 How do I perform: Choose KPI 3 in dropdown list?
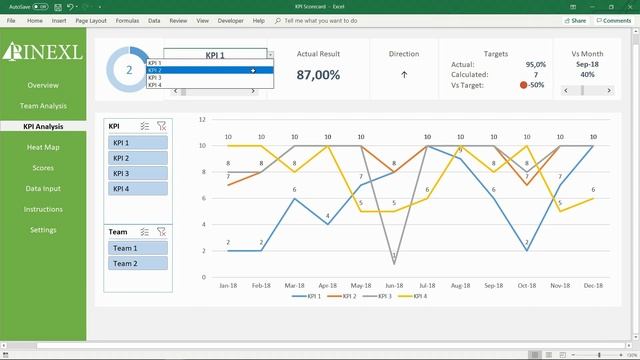pyautogui.click(x=210, y=78)
